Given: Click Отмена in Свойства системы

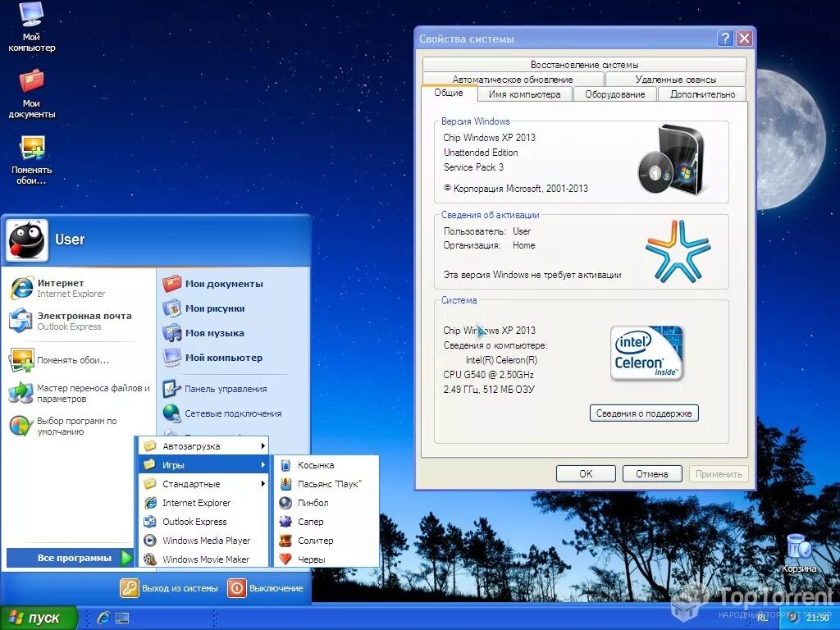Looking at the screenshot, I should pyautogui.click(x=652, y=473).
